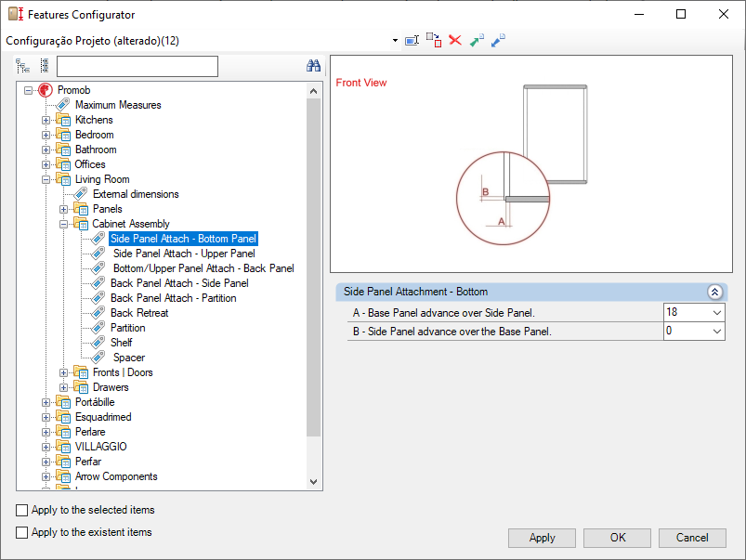Click the OK button
746x560 pixels.
click(617, 538)
